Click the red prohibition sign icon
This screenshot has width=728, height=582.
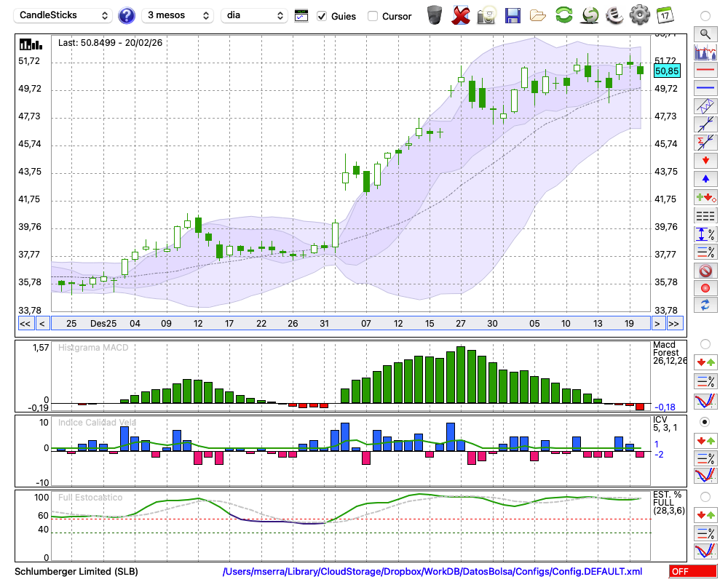tap(705, 271)
